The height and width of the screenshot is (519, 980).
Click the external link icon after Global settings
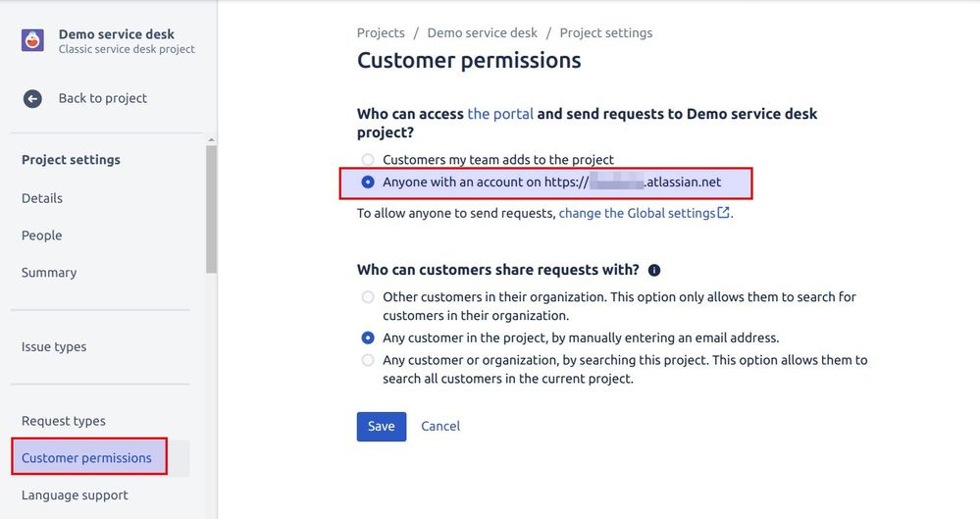point(723,213)
